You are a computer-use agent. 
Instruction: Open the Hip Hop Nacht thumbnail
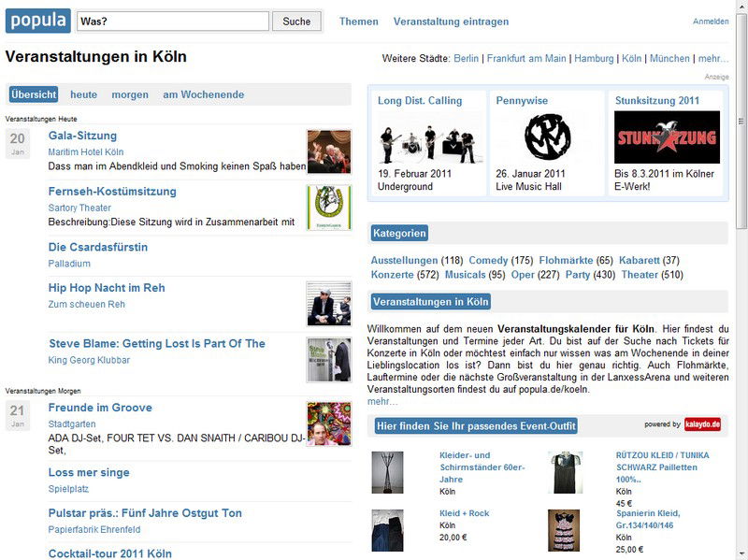coord(329,304)
